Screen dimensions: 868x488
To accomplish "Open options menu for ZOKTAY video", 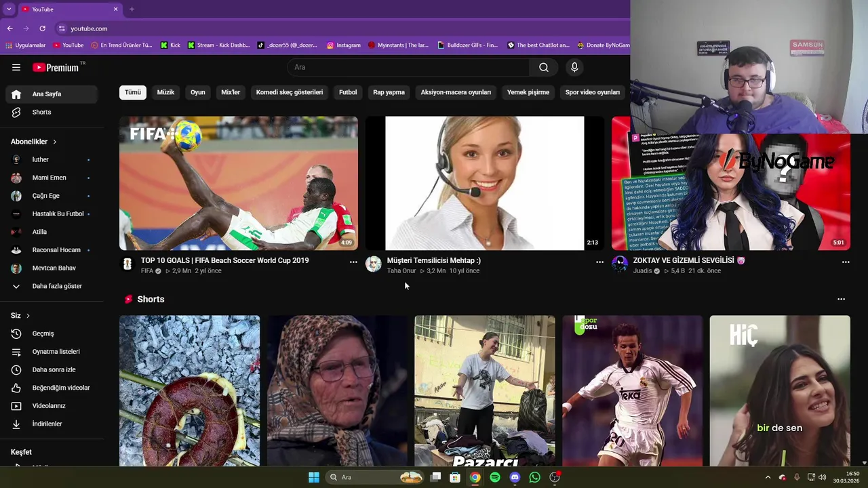I will click(846, 262).
